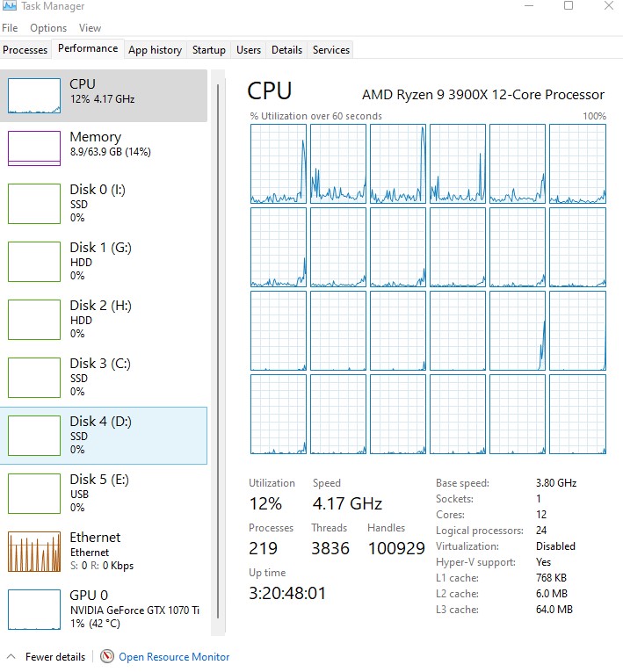The width and height of the screenshot is (623, 672).
Task: Open the File menu
Action: 10,28
